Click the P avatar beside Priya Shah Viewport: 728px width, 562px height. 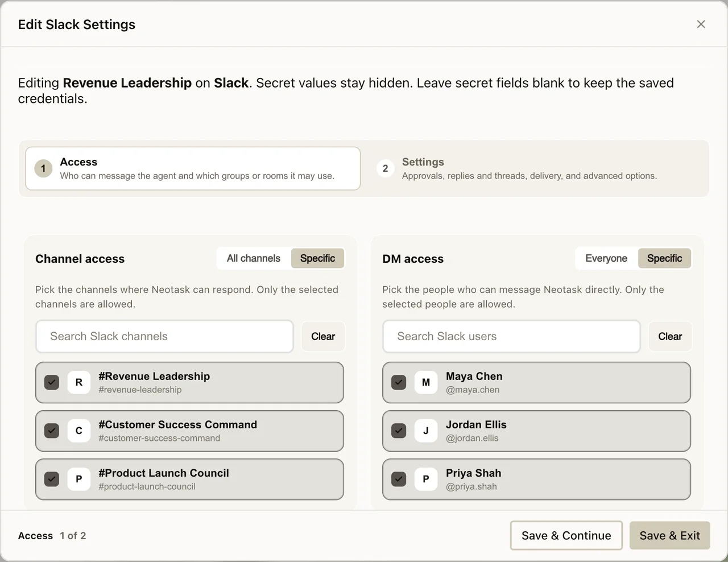click(426, 479)
